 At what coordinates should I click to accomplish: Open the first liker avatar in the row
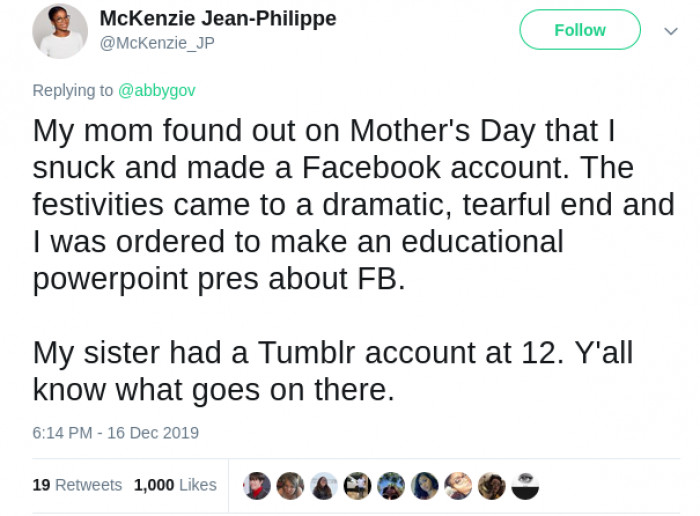click(257, 486)
